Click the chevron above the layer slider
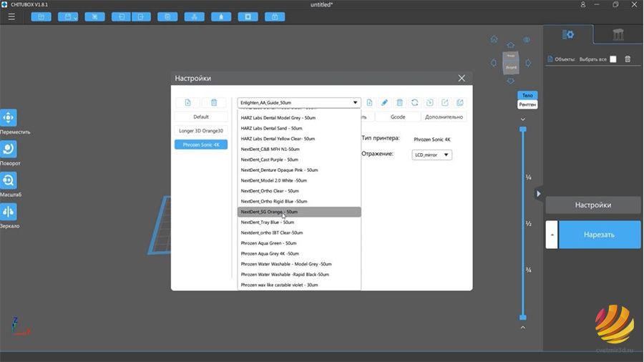Image resolution: width=644 pixels, height=362 pixels. (523, 119)
